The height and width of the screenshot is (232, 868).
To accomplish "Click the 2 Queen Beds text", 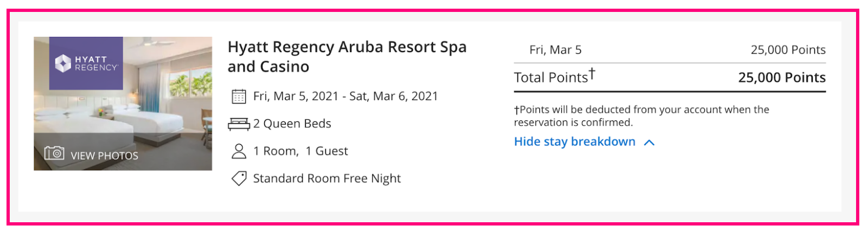I will pos(292,124).
